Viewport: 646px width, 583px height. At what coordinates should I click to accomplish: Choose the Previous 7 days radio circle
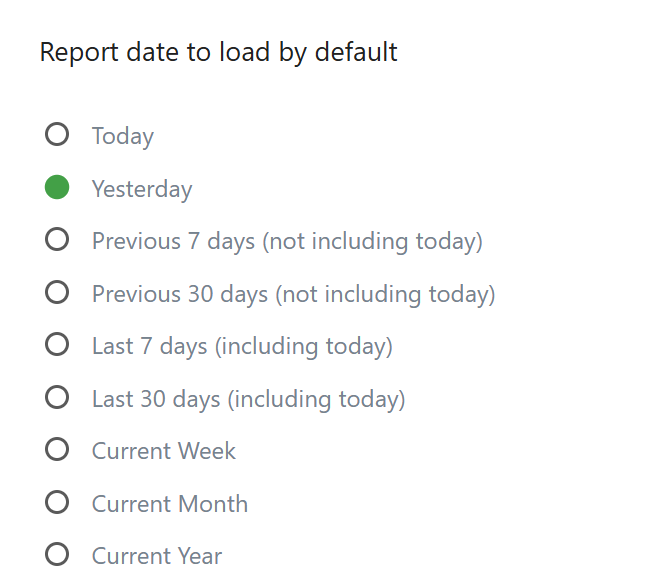[57, 240]
